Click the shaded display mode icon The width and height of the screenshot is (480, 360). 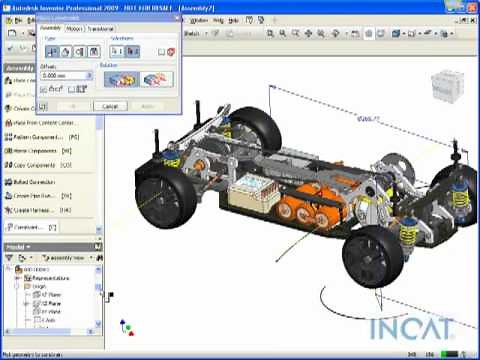(x=396, y=33)
